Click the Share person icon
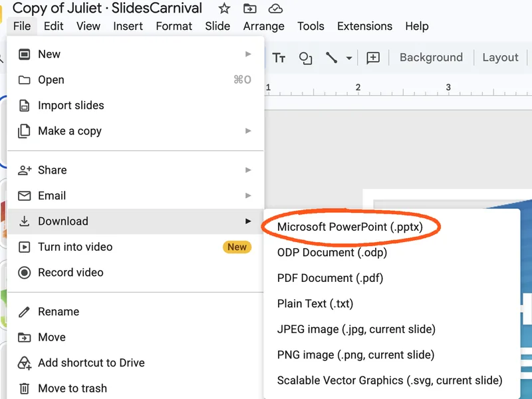532x399 pixels. coord(25,170)
